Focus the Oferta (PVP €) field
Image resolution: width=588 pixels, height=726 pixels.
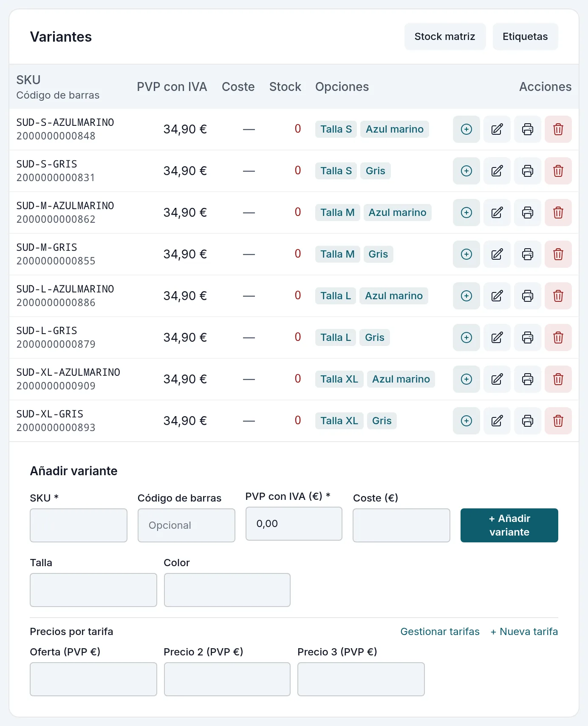click(93, 679)
